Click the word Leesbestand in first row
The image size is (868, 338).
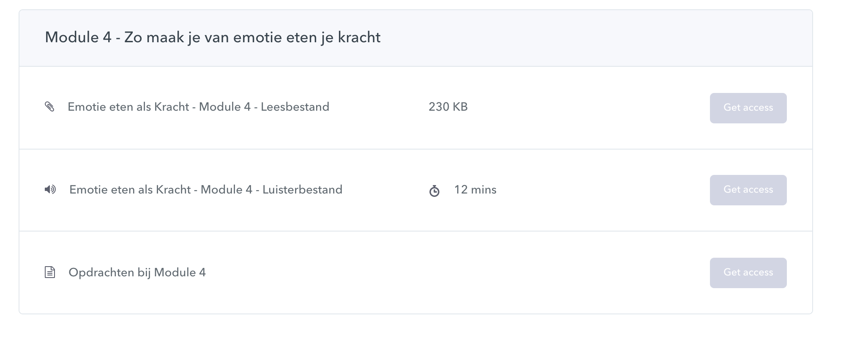(x=295, y=107)
